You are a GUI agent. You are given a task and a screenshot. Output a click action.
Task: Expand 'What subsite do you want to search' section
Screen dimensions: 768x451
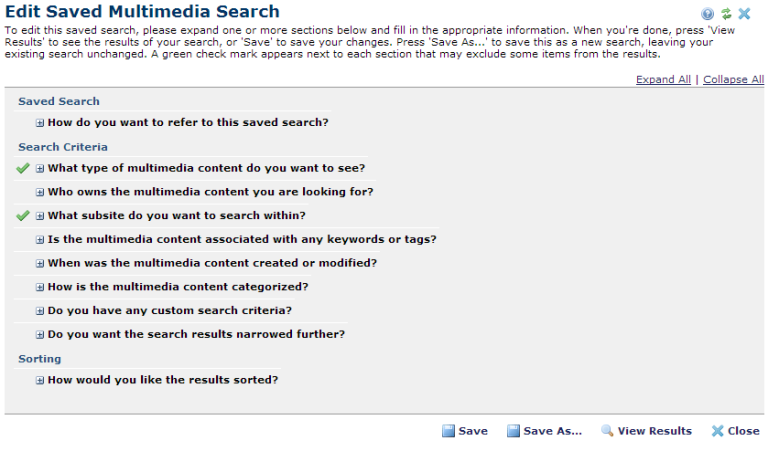pyautogui.click(x=40, y=216)
